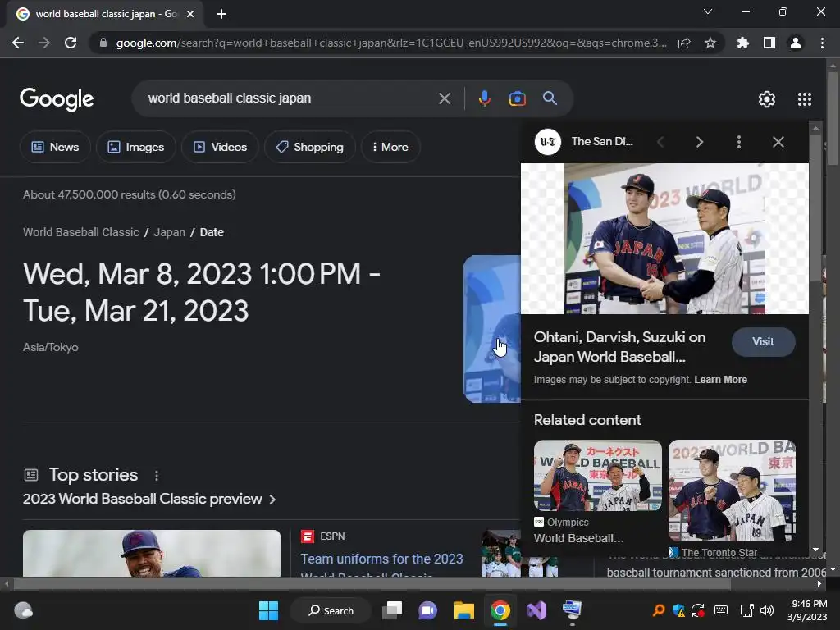This screenshot has height=630, width=840.
Task: Open volume control in system tray
Action: [767, 610]
